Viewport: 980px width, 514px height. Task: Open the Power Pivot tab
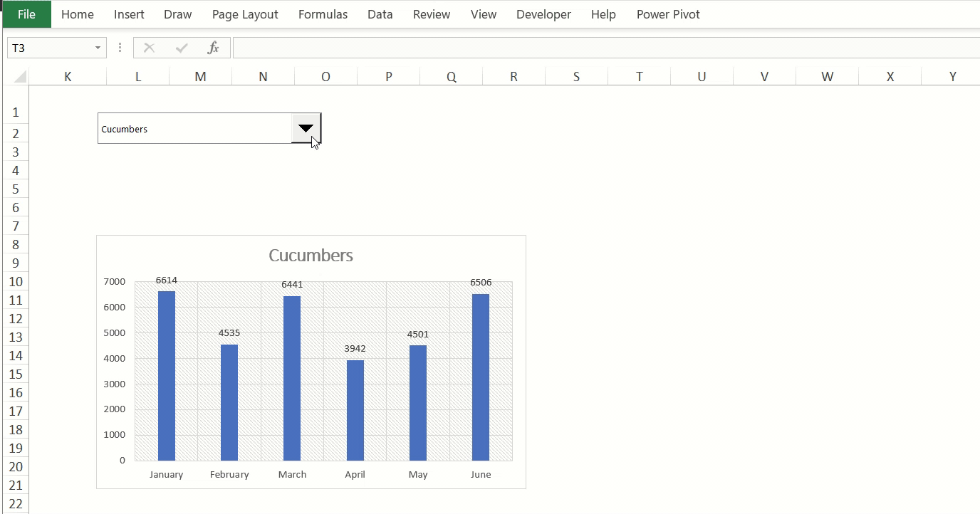click(668, 14)
